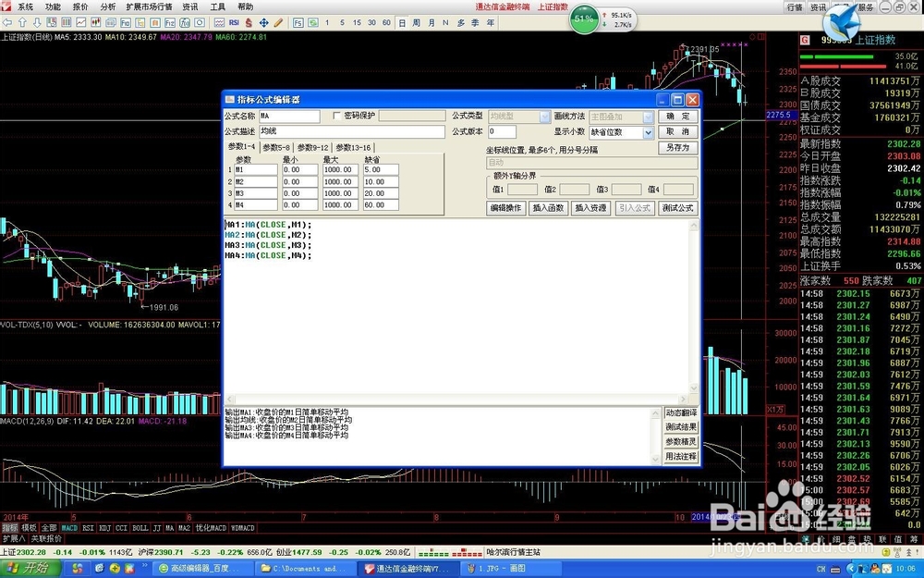924x578 pixels.
Task: Click the back arrow toolbar icon
Action: [7, 22]
